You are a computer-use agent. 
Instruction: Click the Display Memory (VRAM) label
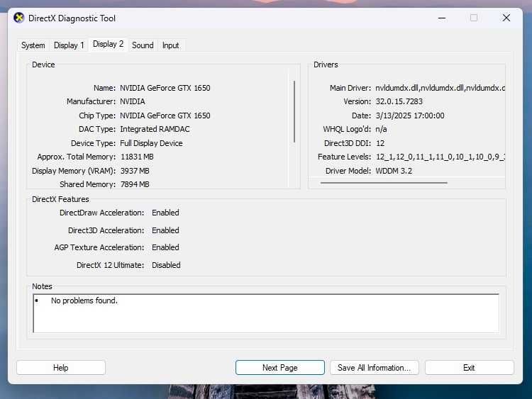[x=74, y=171]
